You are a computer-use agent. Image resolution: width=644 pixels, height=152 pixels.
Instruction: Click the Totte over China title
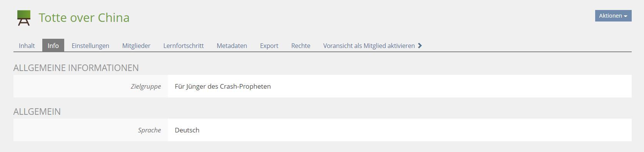84,18
